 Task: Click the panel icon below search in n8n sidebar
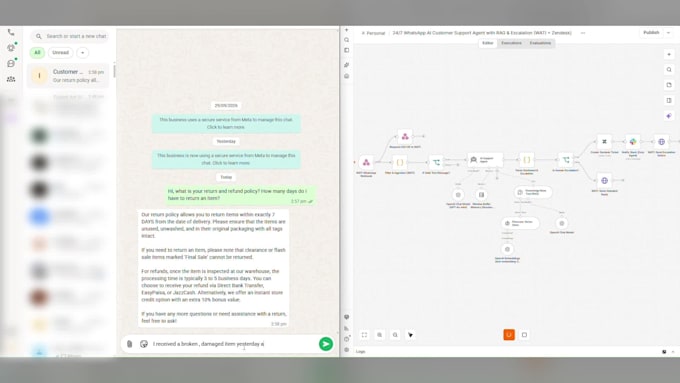coord(347,50)
